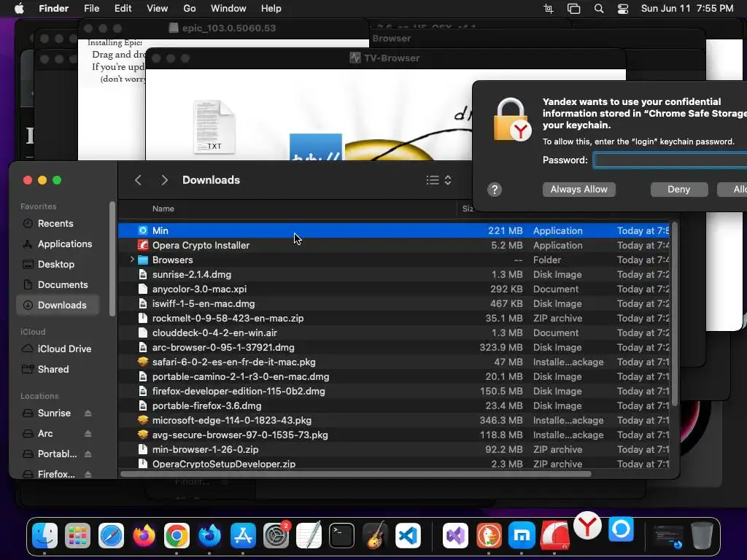747x560 pixels.
Task: Go back in Finder Downloads window
Action: pos(138,180)
